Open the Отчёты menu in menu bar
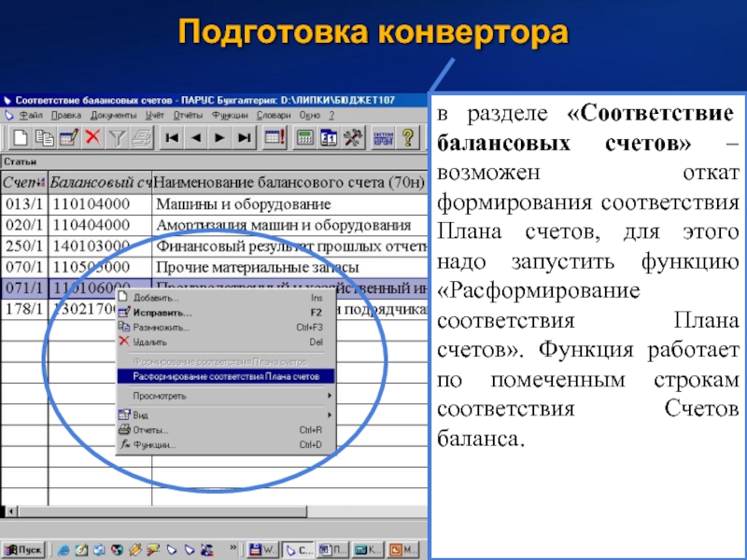The height and width of the screenshot is (560, 747). 189,115
